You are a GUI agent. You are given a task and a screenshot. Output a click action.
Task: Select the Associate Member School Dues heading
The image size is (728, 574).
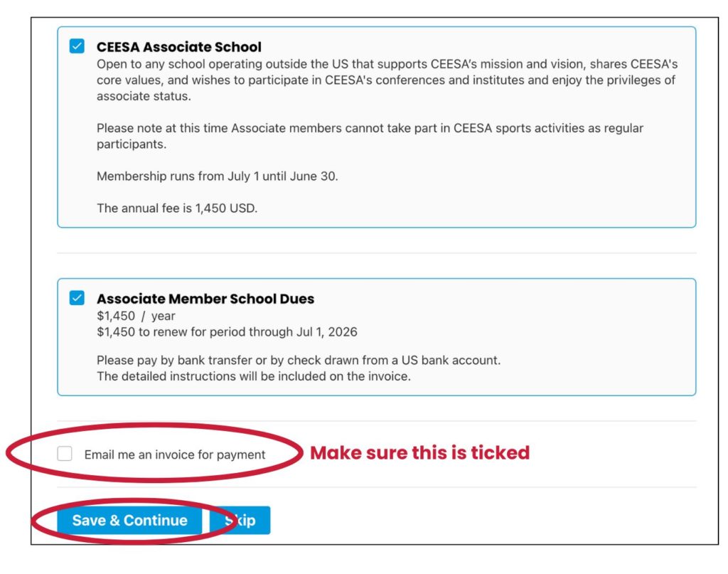pos(205,299)
